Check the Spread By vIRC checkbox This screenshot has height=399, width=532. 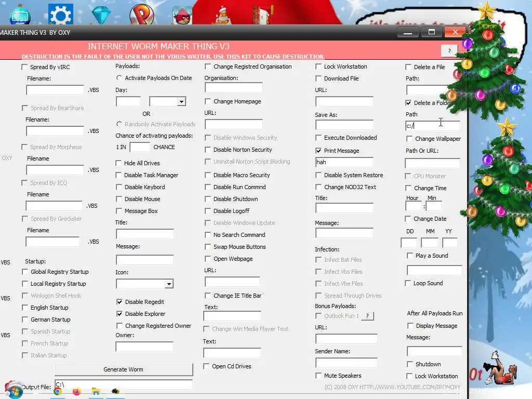(24, 67)
